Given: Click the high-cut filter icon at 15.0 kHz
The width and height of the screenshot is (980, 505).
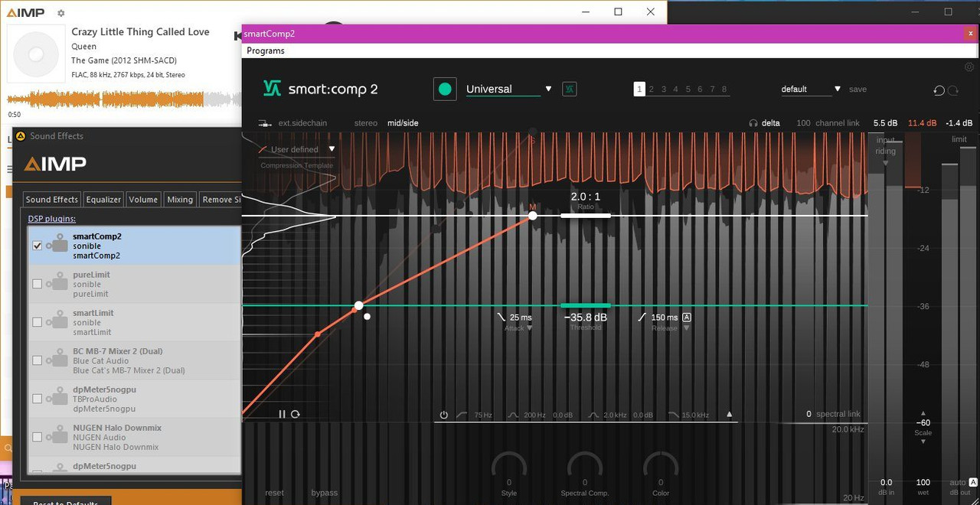Looking at the screenshot, I should coord(673,415).
